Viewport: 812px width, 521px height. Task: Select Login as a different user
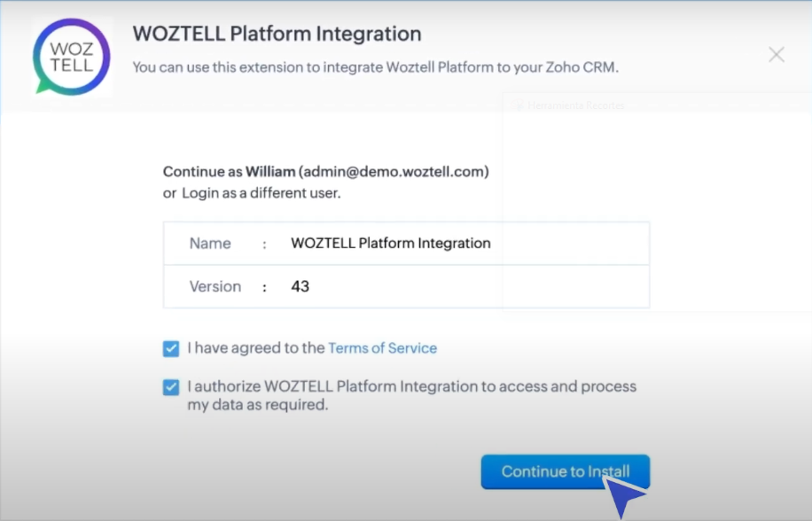(x=261, y=193)
